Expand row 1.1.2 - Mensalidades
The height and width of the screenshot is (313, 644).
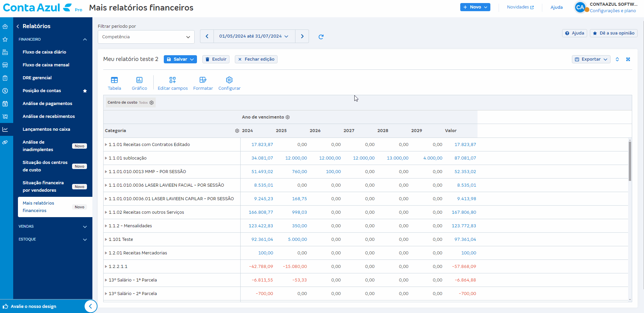tap(106, 226)
